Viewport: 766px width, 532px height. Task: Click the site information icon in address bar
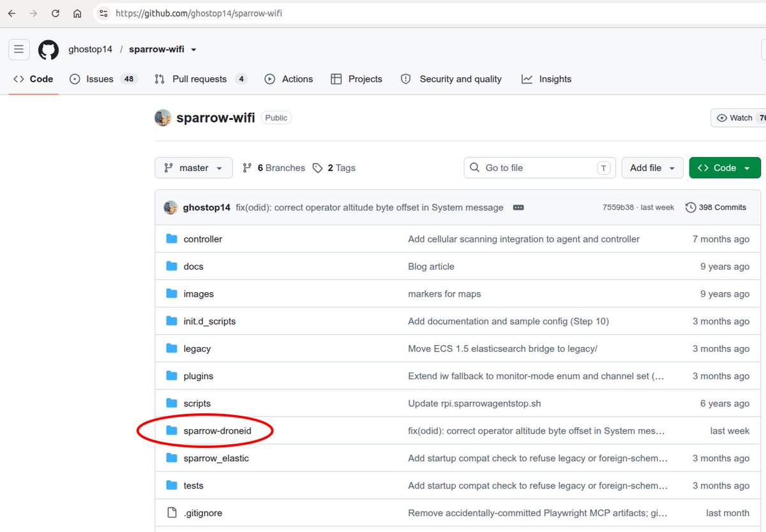(x=104, y=13)
